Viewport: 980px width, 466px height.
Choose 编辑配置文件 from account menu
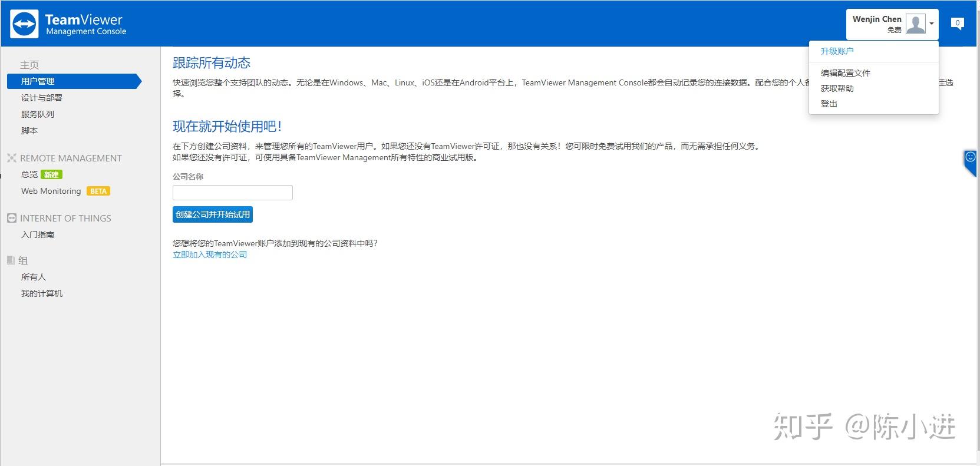coord(845,73)
